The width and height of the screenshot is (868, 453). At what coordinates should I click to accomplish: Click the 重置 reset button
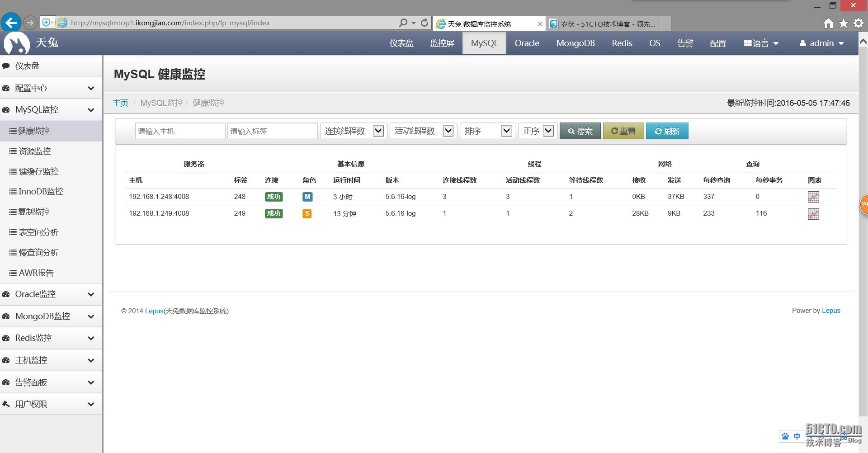(623, 131)
